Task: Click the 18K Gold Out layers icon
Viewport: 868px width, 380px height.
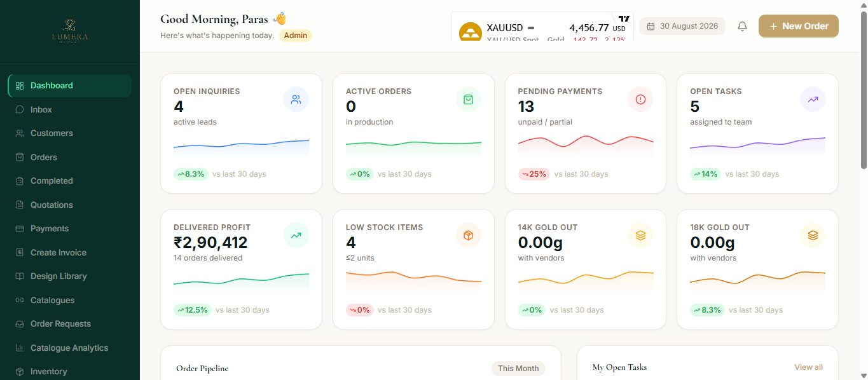Action: (x=813, y=235)
